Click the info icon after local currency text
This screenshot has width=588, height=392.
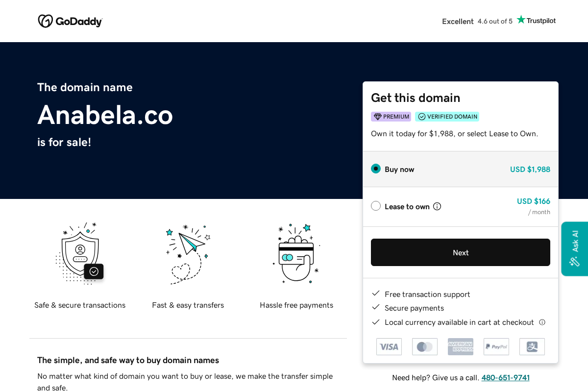[542, 322]
